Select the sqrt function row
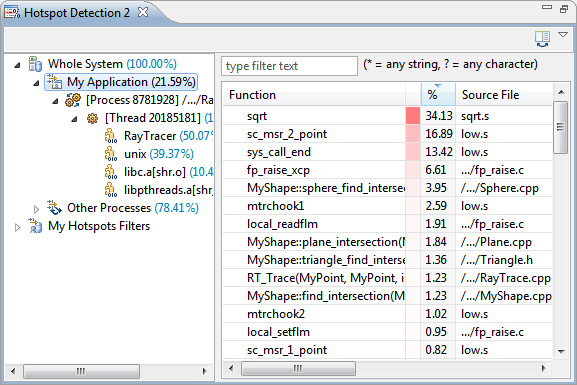Image resolution: width=577 pixels, height=385 pixels. (x=387, y=116)
